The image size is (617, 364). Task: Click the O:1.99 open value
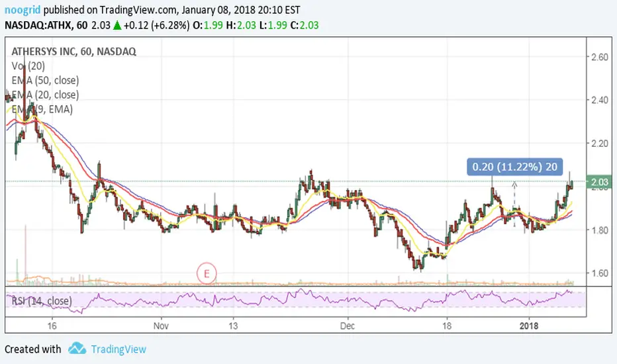point(208,26)
